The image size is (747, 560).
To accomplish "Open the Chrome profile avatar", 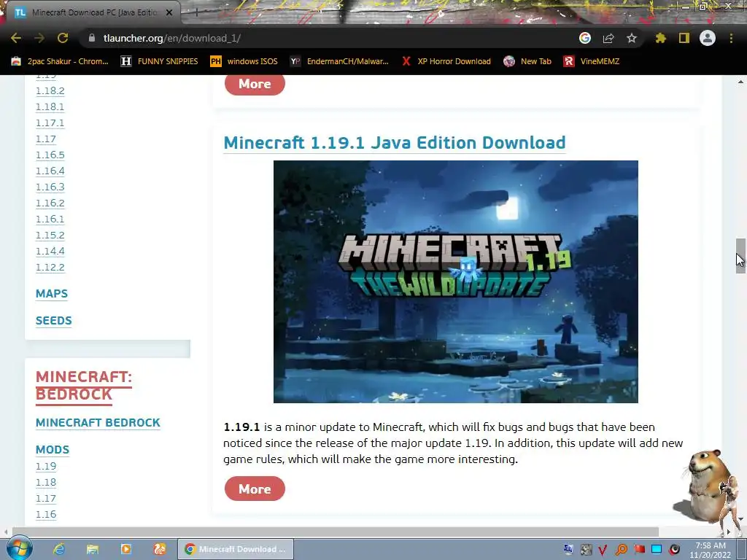I will pyautogui.click(x=708, y=38).
